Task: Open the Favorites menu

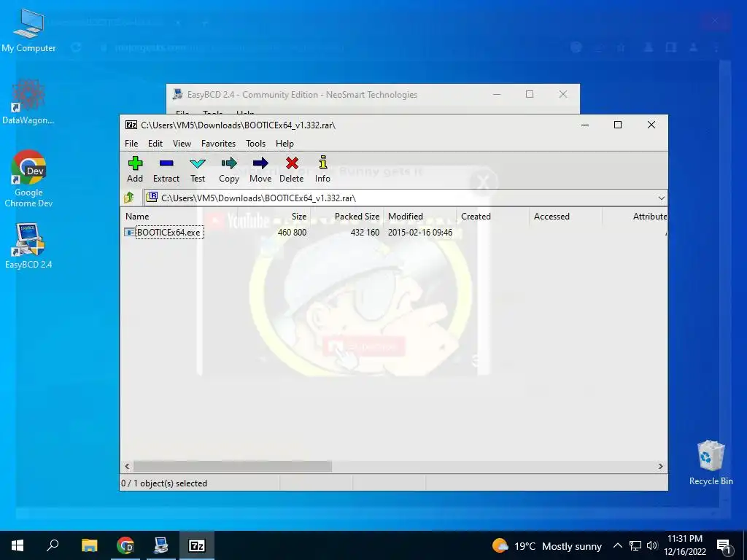Action: tap(218, 144)
